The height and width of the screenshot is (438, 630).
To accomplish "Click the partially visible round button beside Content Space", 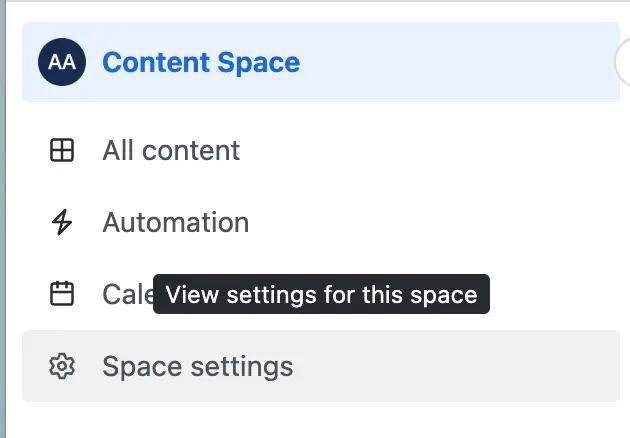I will coord(623,62).
